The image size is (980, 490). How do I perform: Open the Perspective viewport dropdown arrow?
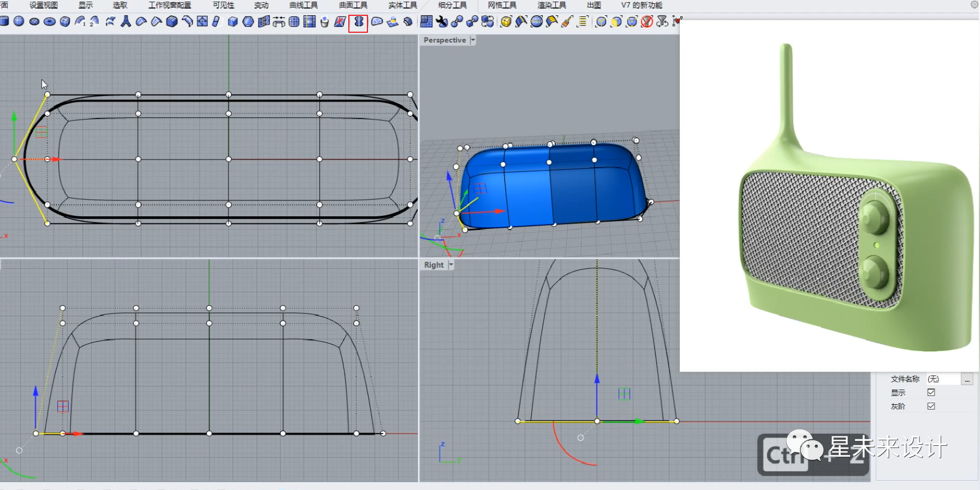[x=473, y=40]
